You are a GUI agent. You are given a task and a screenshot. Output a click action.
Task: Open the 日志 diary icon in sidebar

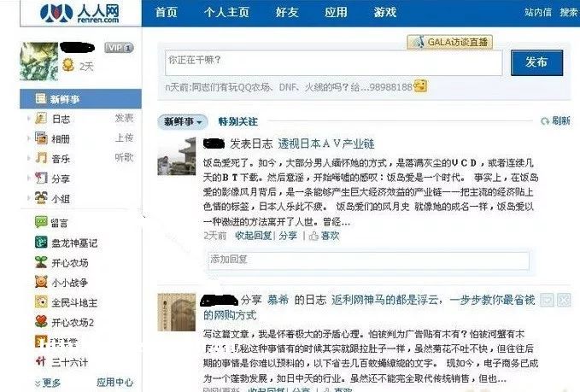[41, 119]
